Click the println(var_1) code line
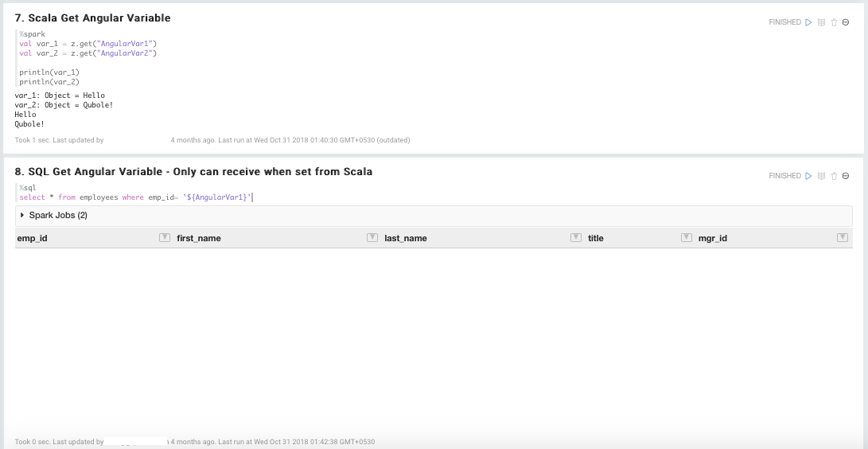Viewport: 868px width, 449px height. pos(49,72)
